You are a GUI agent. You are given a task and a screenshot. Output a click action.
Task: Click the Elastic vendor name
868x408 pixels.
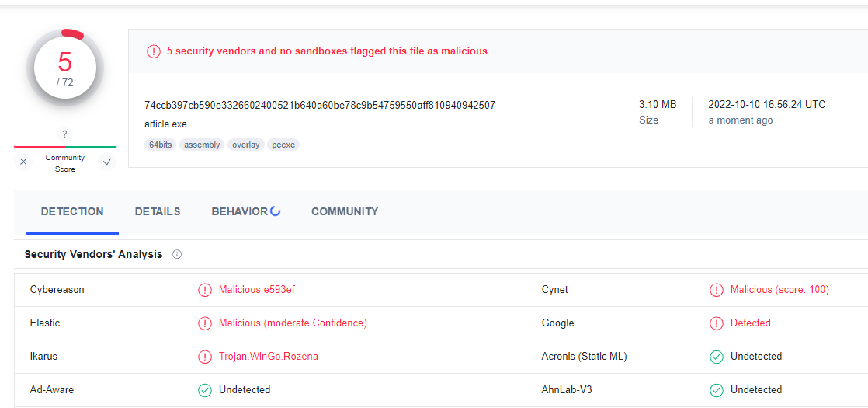click(x=45, y=323)
